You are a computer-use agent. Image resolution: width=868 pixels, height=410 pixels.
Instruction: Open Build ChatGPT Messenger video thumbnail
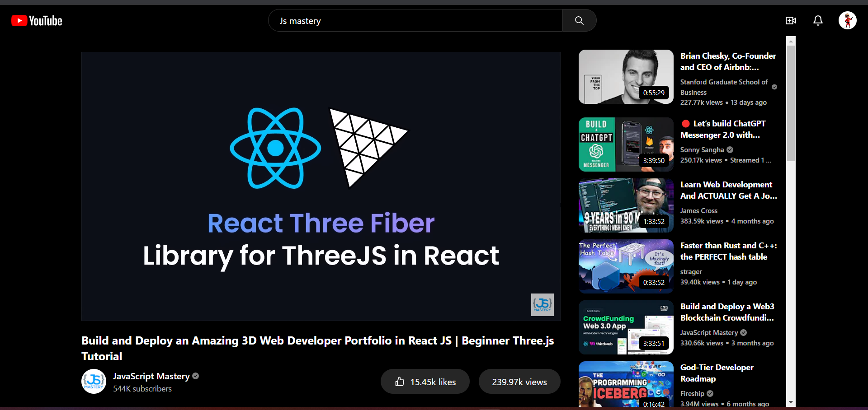click(x=626, y=144)
